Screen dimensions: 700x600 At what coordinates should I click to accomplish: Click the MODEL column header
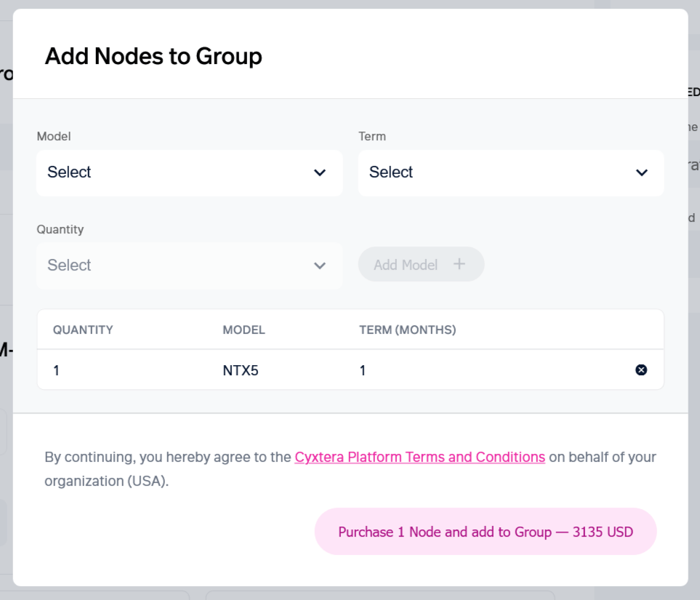click(x=244, y=330)
